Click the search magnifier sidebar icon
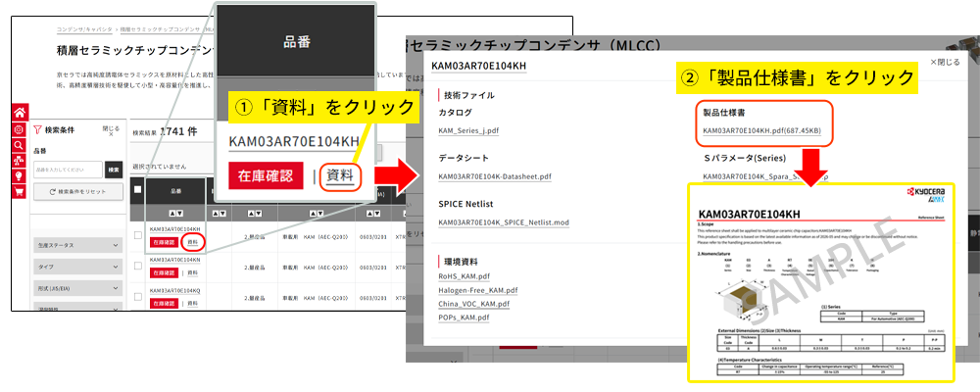Viewport: 980px width, 392px height. pos(20,145)
